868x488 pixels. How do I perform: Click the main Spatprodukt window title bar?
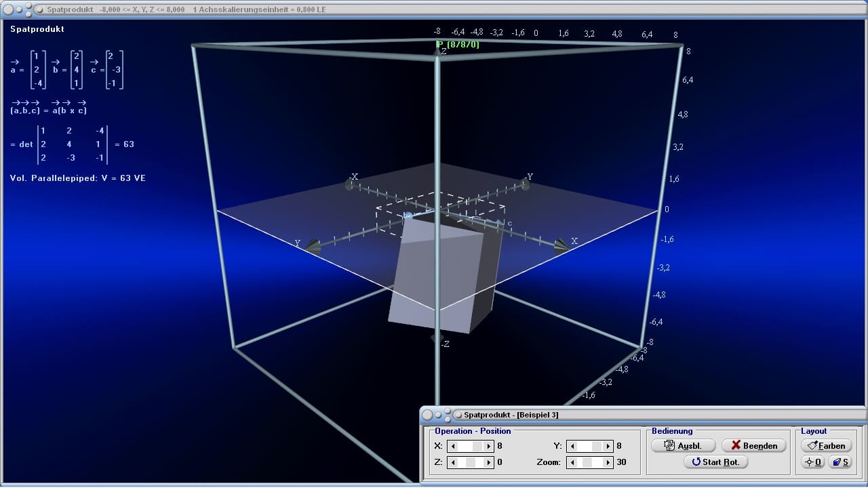coord(434,9)
